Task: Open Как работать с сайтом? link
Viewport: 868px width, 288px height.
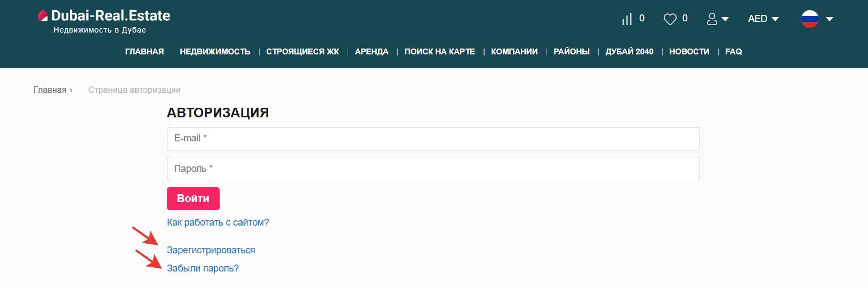Action: (218, 222)
